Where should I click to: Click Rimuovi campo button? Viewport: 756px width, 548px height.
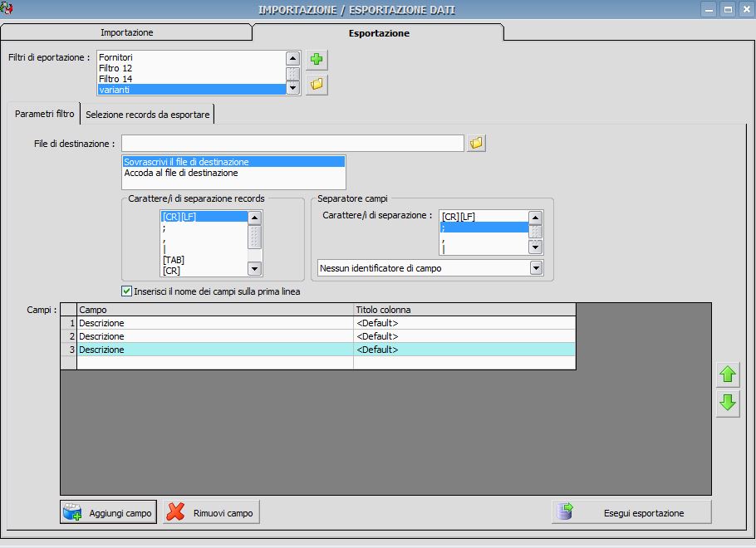pos(211,511)
